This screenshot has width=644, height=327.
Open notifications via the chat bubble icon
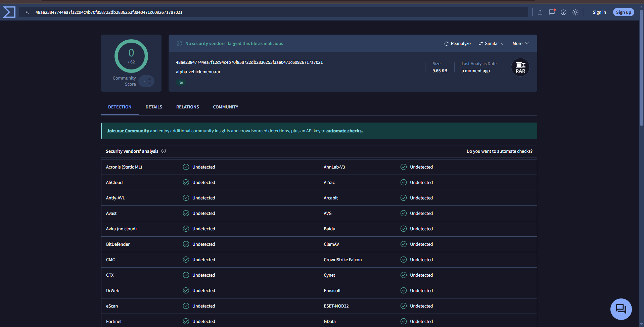pyautogui.click(x=552, y=12)
